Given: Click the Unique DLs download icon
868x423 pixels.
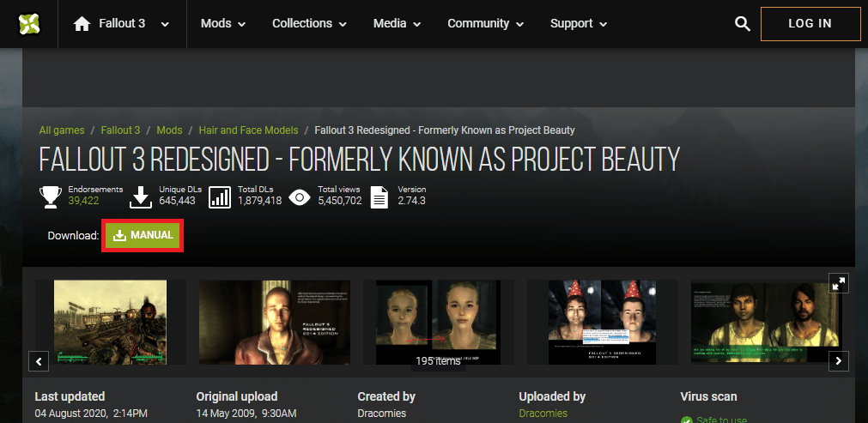Looking at the screenshot, I should [x=141, y=197].
